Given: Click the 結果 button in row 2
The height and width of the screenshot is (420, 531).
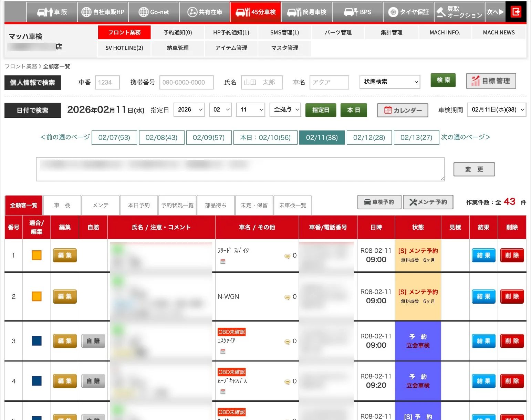Looking at the screenshot, I should [x=483, y=296].
